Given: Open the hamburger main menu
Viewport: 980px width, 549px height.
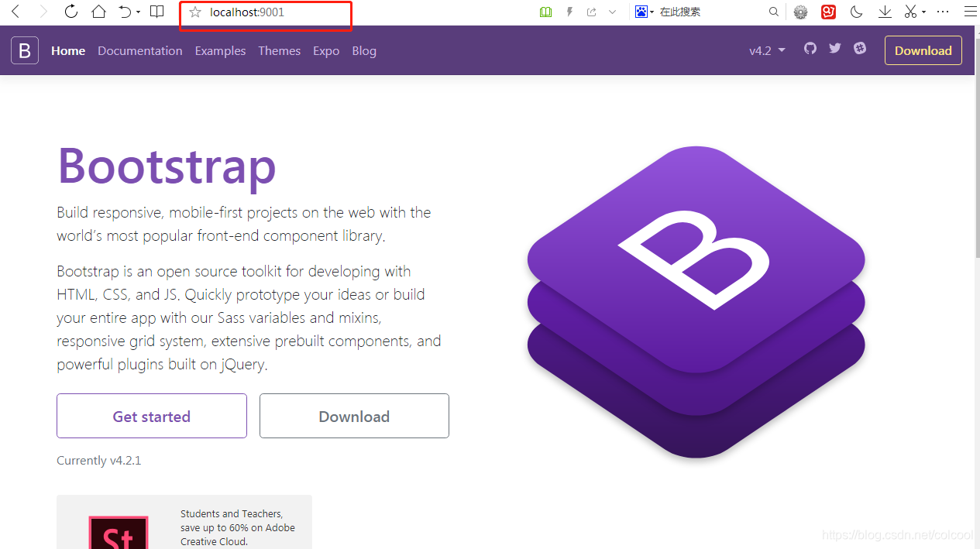Looking at the screenshot, I should tap(969, 12).
